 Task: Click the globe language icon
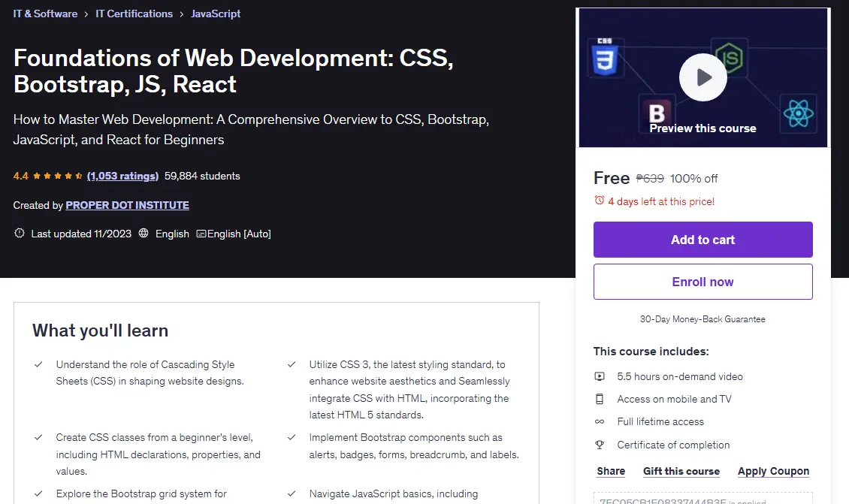pyautogui.click(x=144, y=234)
